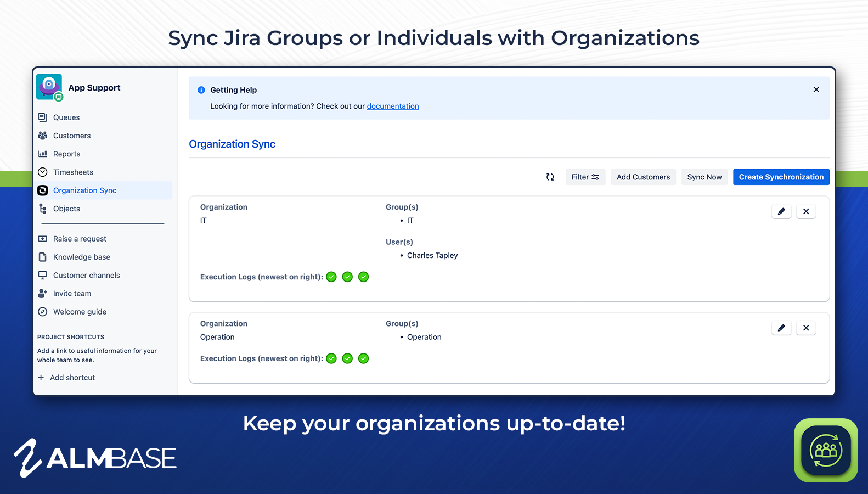Click the Customer channels monitor icon
Image resolution: width=868 pixels, height=494 pixels.
click(42, 275)
